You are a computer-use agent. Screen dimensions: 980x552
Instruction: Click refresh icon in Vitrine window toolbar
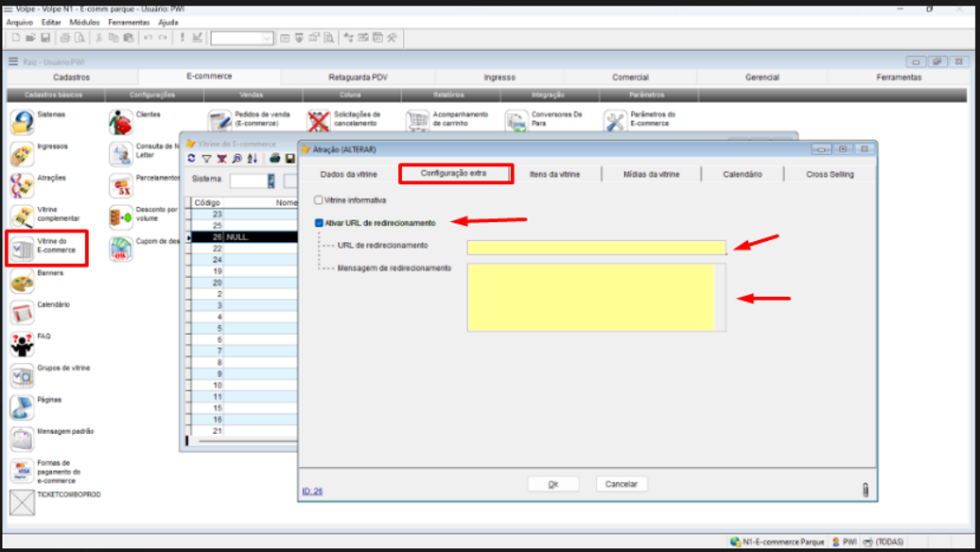(191, 159)
